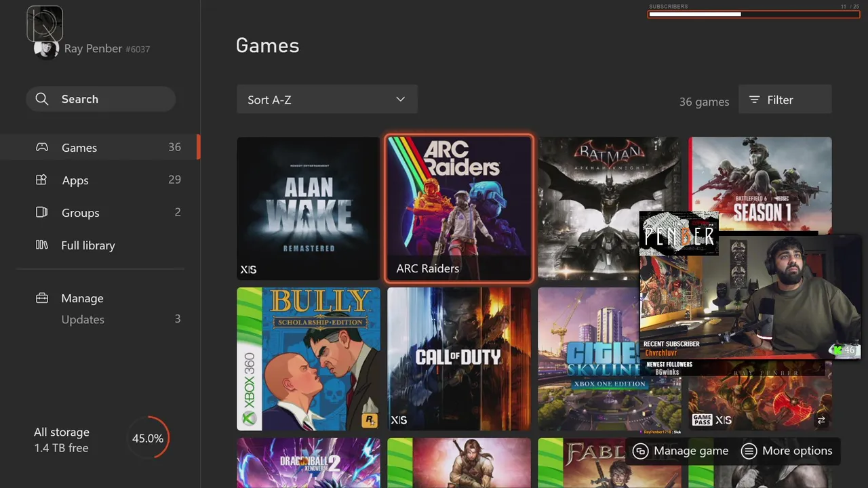Click the More options menu button icon
This screenshot has width=868, height=488.
(x=749, y=451)
